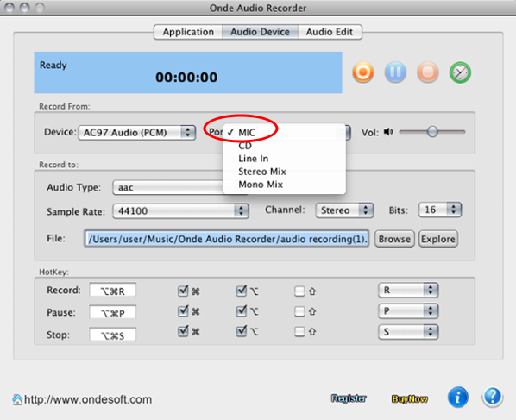Open the blue info button
This screenshot has height=420, width=516.
(457, 398)
